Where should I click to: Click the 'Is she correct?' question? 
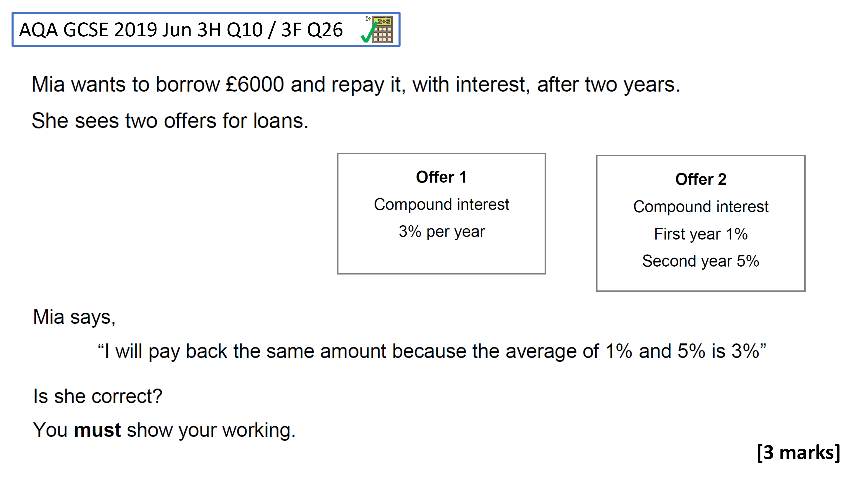click(98, 396)
